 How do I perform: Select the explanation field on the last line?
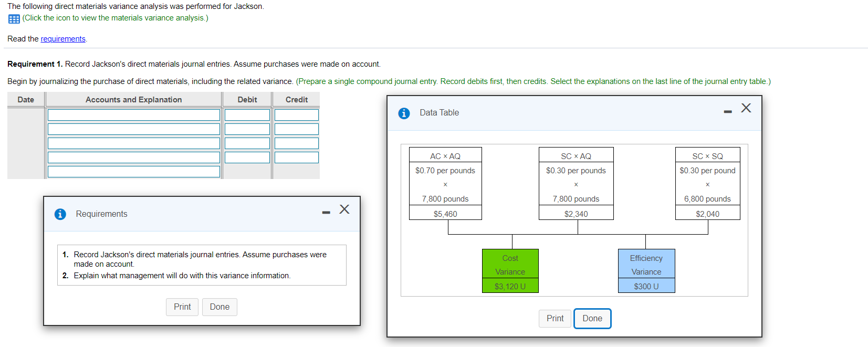(134, 172)
